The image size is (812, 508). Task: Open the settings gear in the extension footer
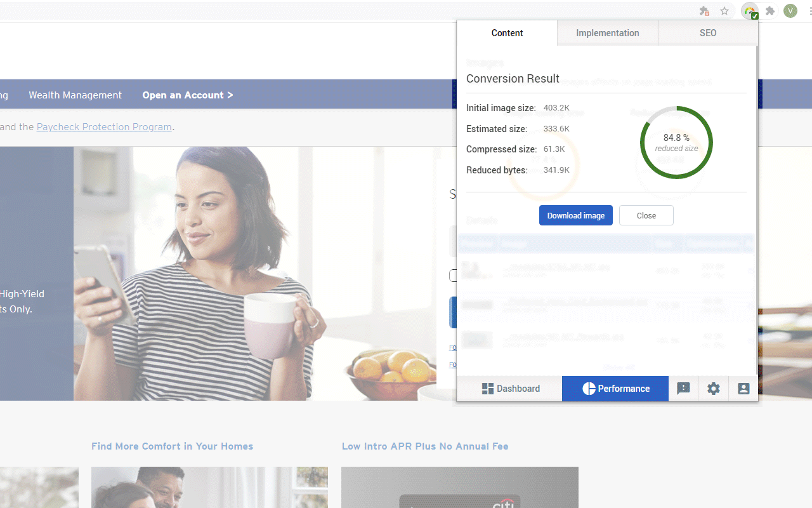(713, 388)
